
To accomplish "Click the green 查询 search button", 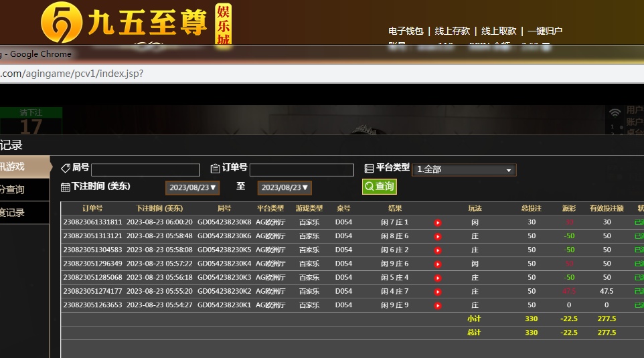I will pyautogui.click(x=379, y=187).
